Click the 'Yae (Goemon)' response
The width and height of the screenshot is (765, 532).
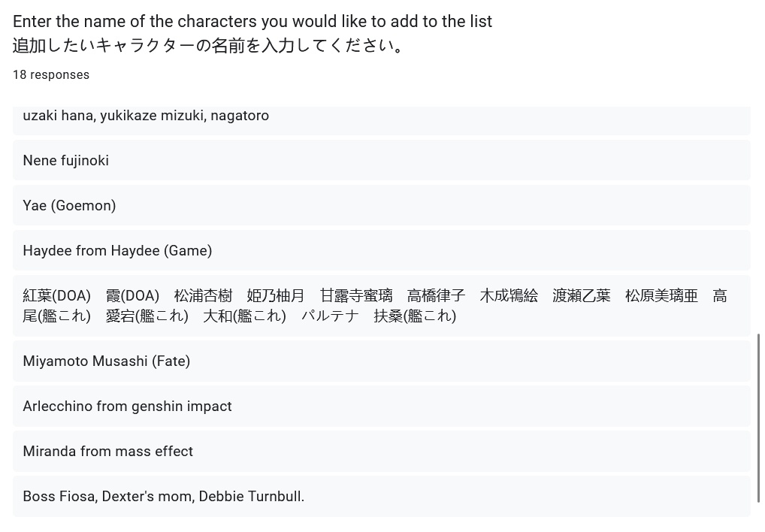click(x=69, y=206)
